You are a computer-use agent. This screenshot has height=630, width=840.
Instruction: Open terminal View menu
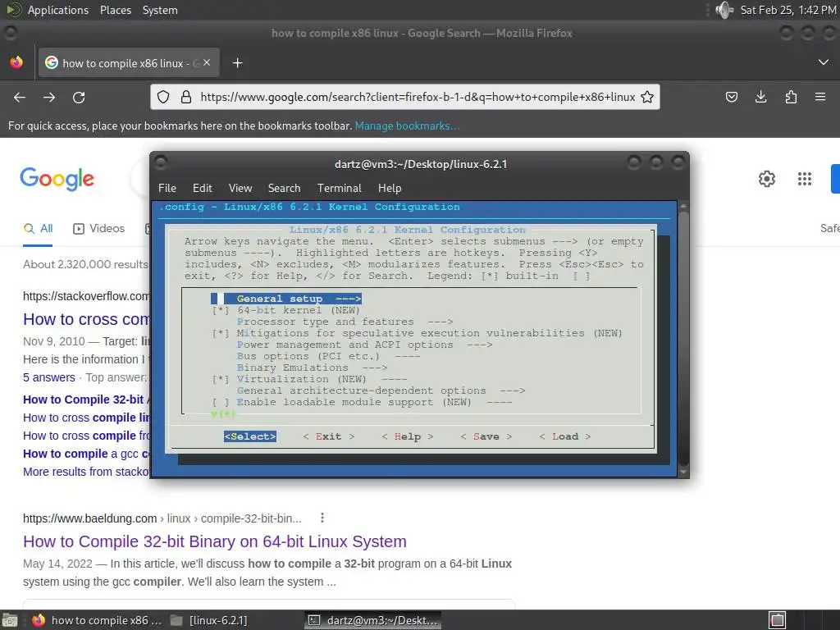[240, 188]
